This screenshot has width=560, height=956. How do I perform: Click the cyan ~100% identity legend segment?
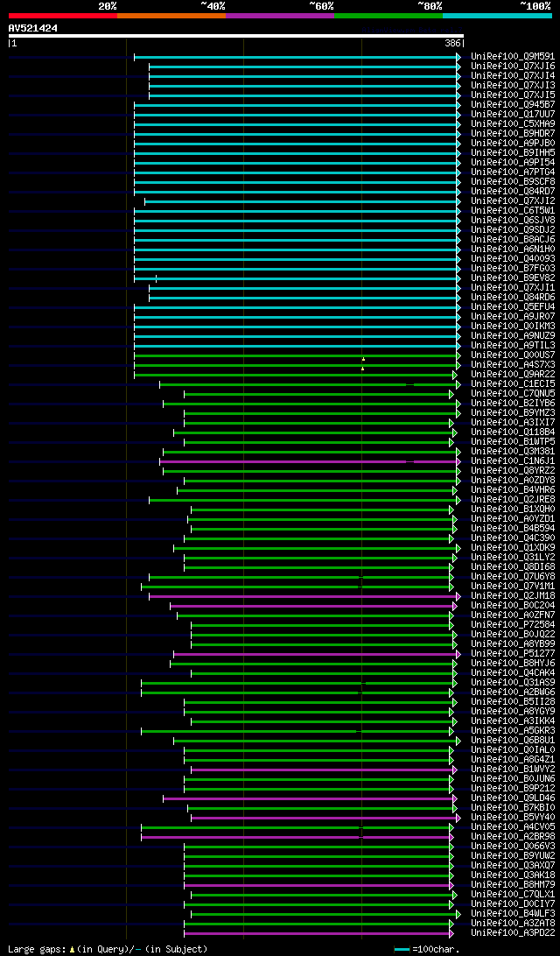[497, 15]
